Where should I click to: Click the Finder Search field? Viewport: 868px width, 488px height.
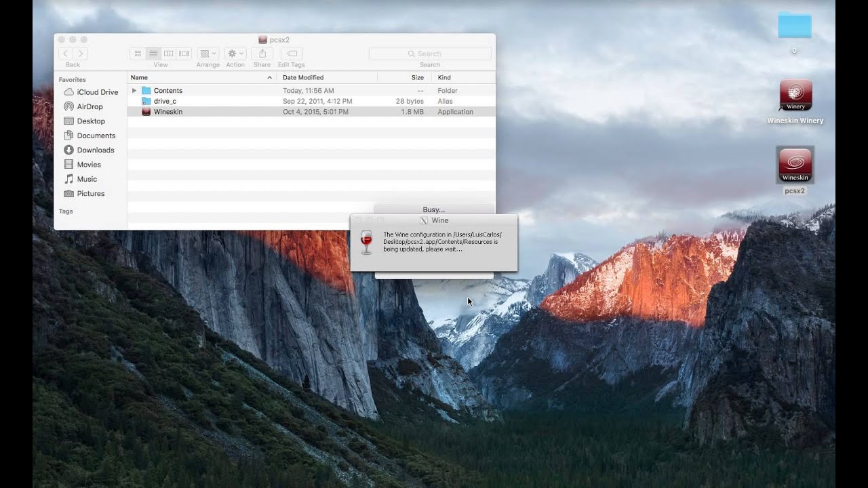point(430,54)
